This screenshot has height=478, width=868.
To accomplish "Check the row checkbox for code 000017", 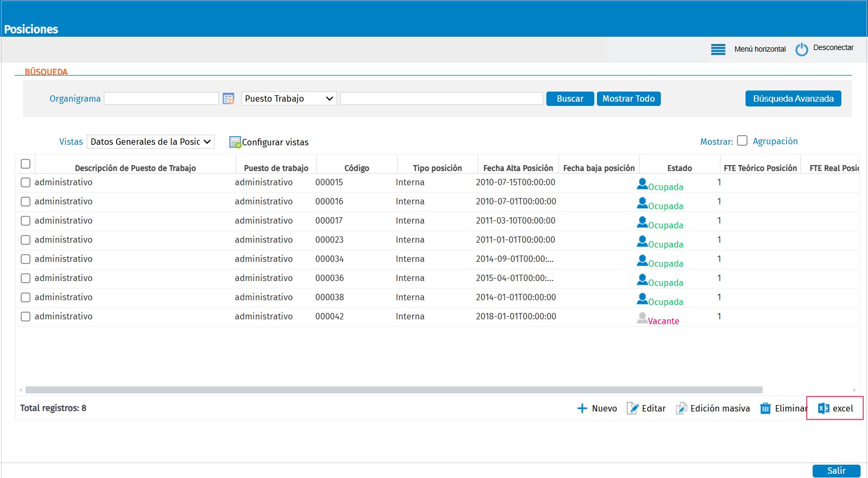I will click(26, 221).
